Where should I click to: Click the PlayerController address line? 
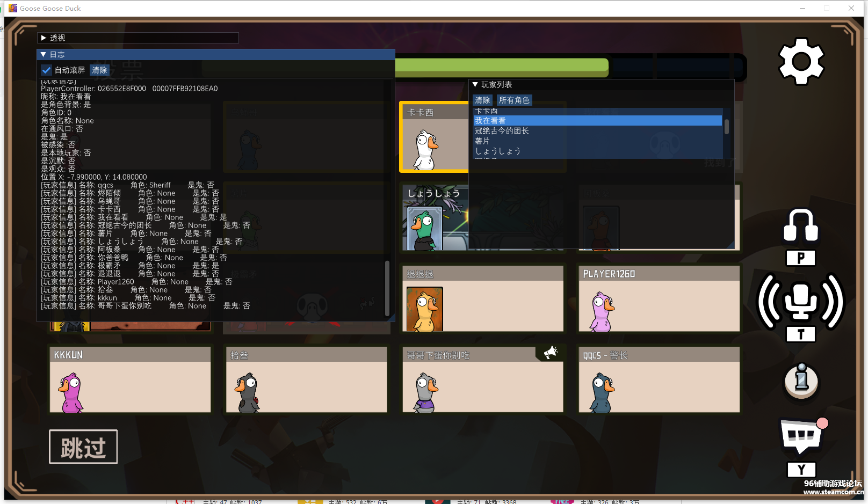(x=129, y=89)
